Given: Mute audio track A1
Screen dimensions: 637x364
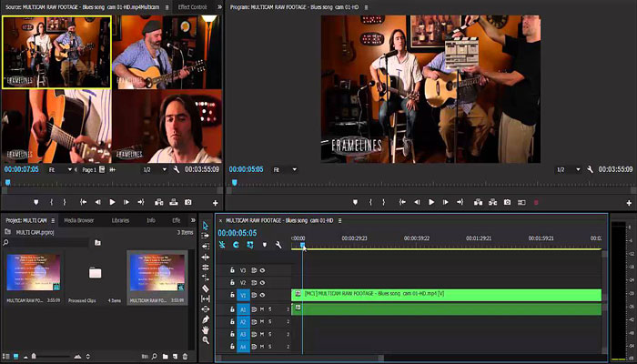Looking at the screenshot, I should point(262,309).
